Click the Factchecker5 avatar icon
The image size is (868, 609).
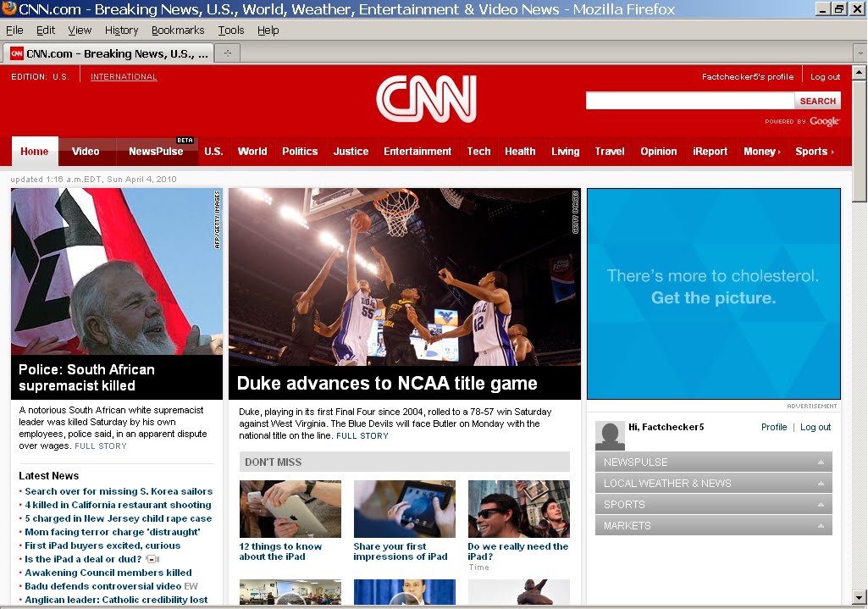pyautogui.click(x=610, y=435)
